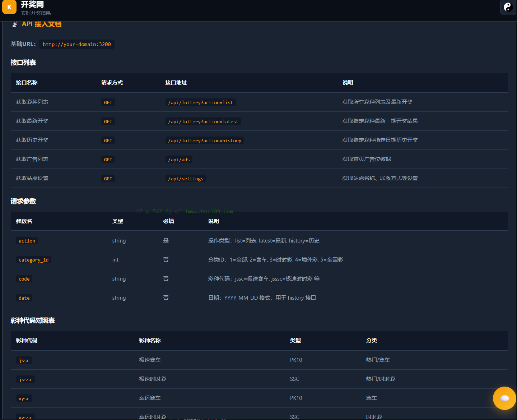Click PK10 type in jssc row
The image size is (517, 420).
tap(296, 360)
